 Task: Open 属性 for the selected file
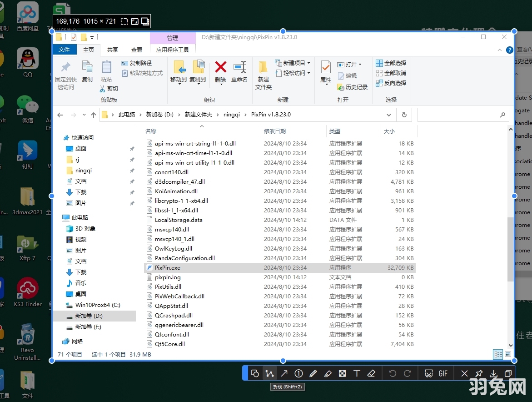(x=325, y=73)
